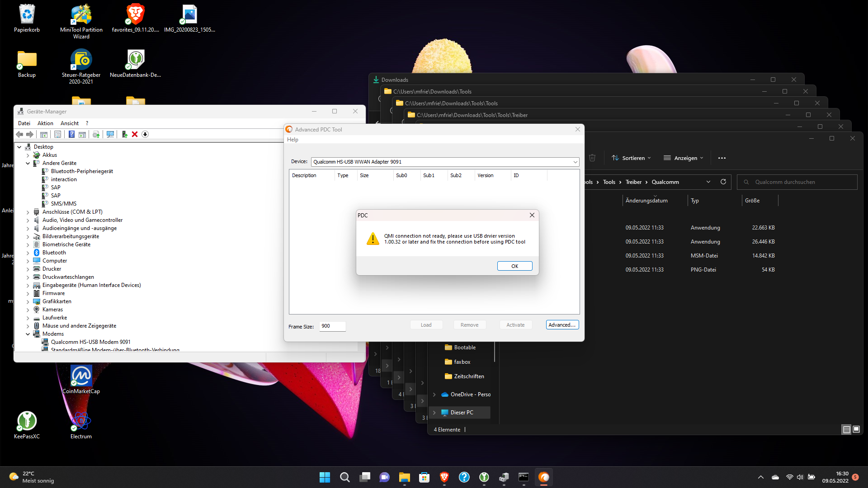Open the Aktion menu

pos(45,123)
